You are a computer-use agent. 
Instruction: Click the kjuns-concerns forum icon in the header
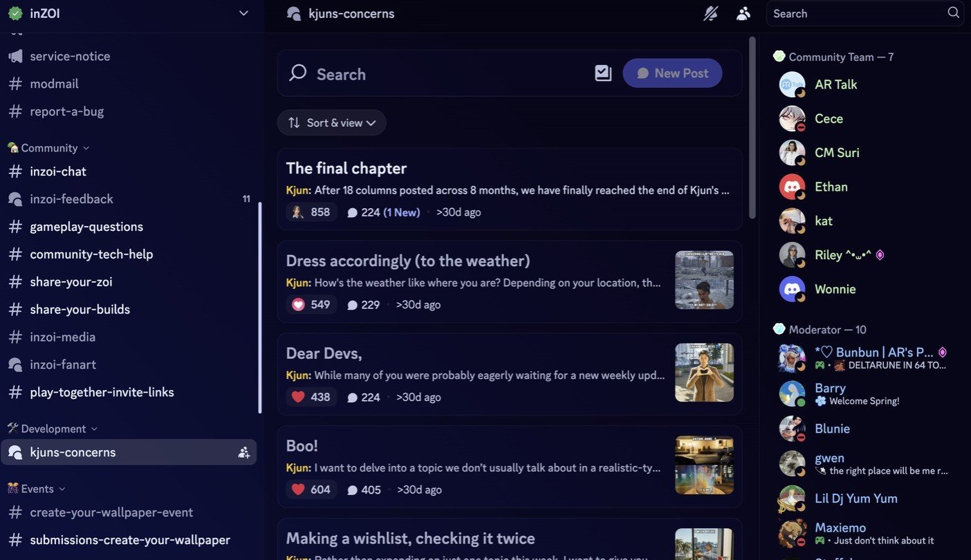(294, 13)
